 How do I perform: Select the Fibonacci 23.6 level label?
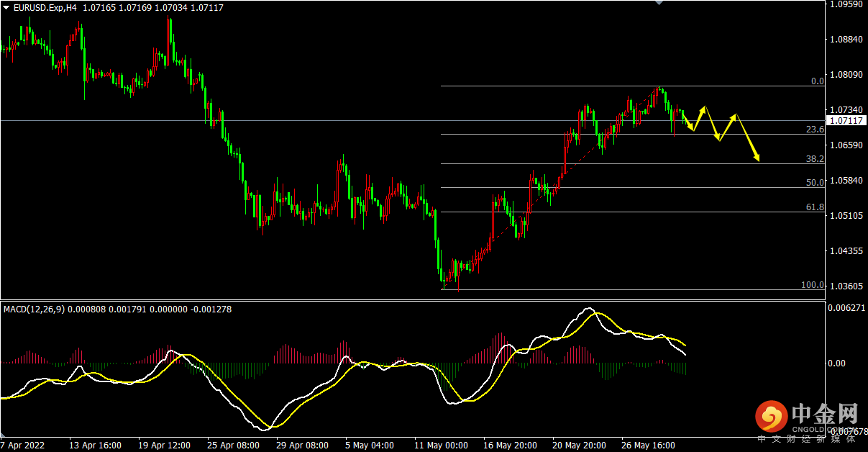point(815,130)
